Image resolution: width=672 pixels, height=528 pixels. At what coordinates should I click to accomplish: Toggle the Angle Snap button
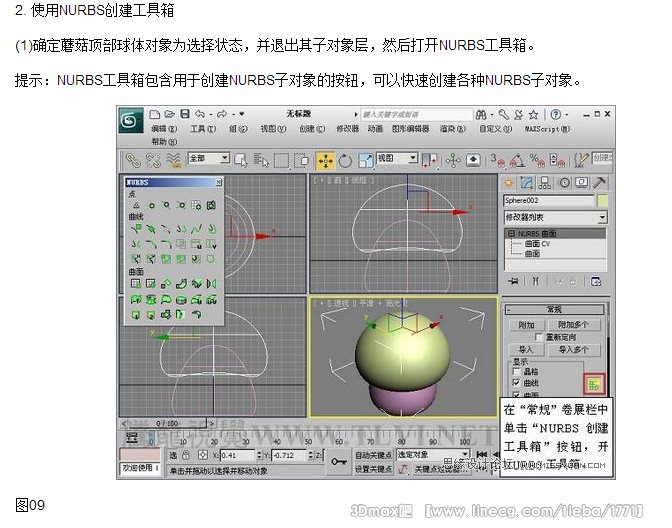517,160
